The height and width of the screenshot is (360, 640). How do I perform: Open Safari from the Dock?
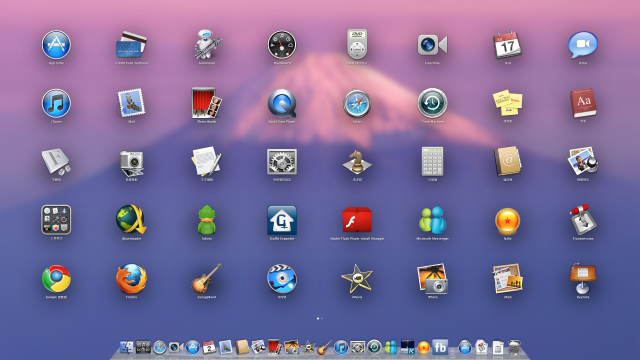[160, 347]
